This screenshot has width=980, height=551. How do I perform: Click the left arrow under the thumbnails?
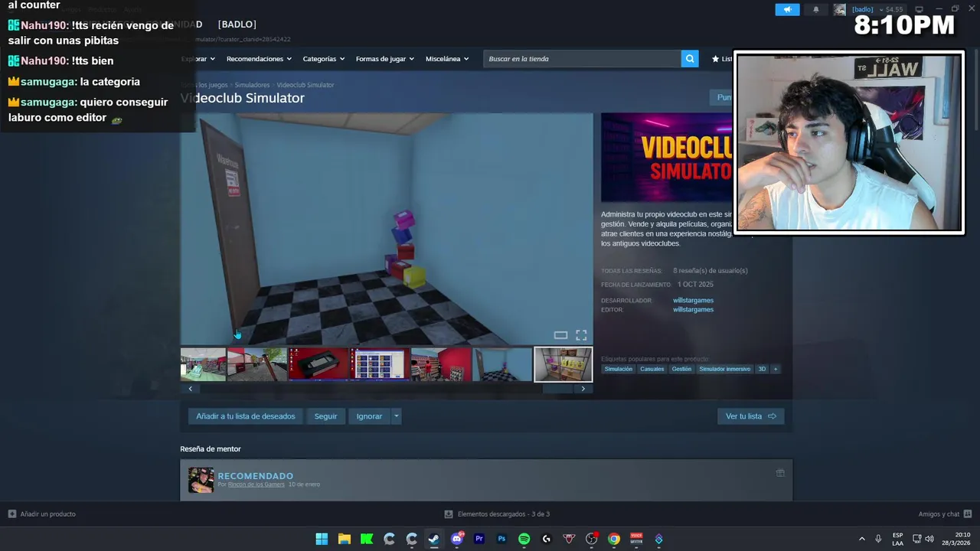(191, 389)
